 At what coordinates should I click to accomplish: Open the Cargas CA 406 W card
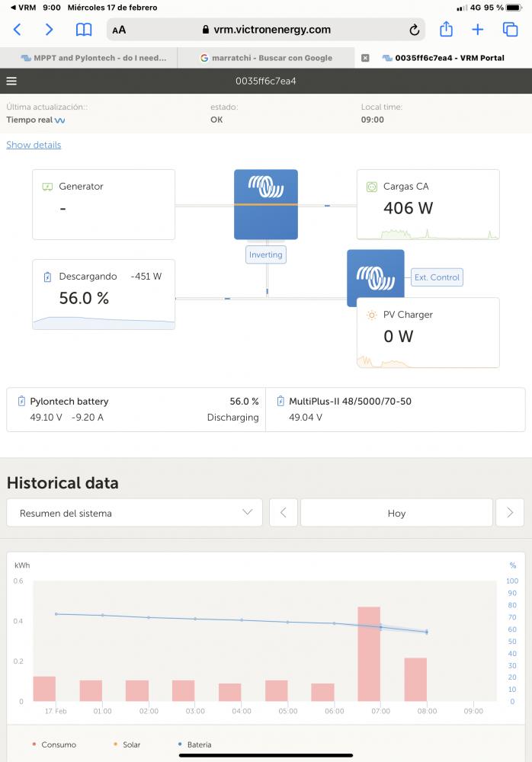tap(428, 204)
